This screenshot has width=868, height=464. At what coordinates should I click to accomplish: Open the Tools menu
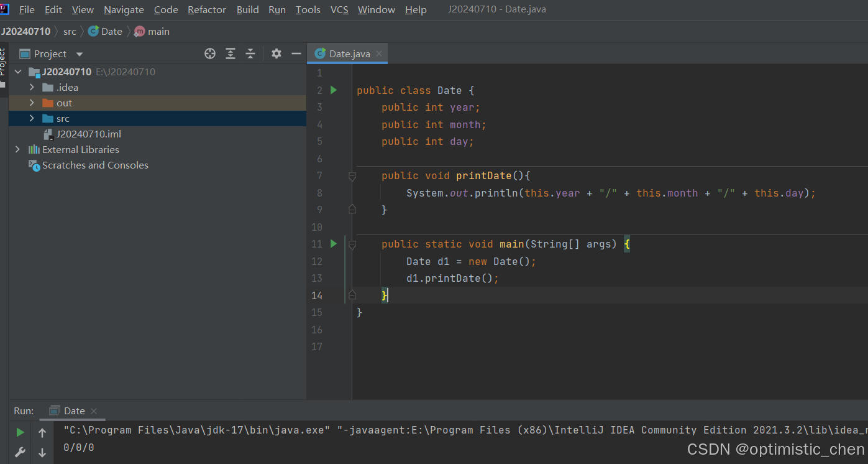click(x=308, y=10)
